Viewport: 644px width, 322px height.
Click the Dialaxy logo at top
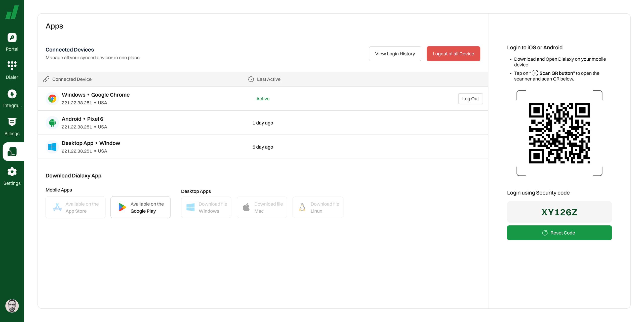pos(12,12)
